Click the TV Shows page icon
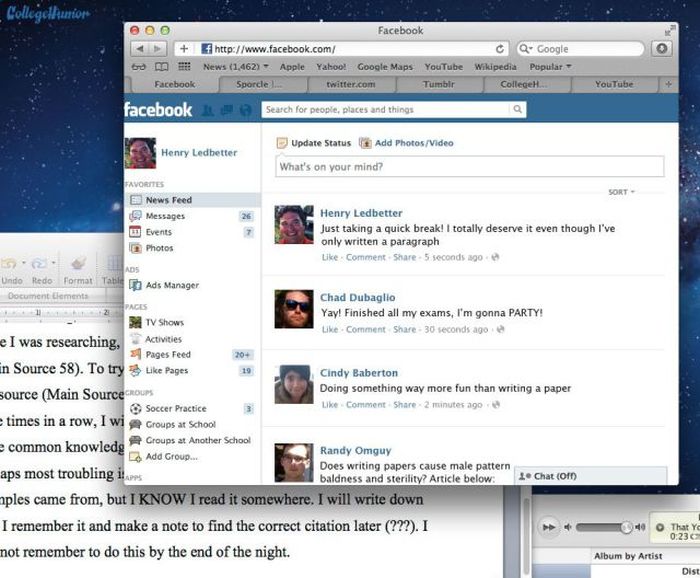This screenshot has height=578, width=700. pyautogui.click(x=135, y=322)
